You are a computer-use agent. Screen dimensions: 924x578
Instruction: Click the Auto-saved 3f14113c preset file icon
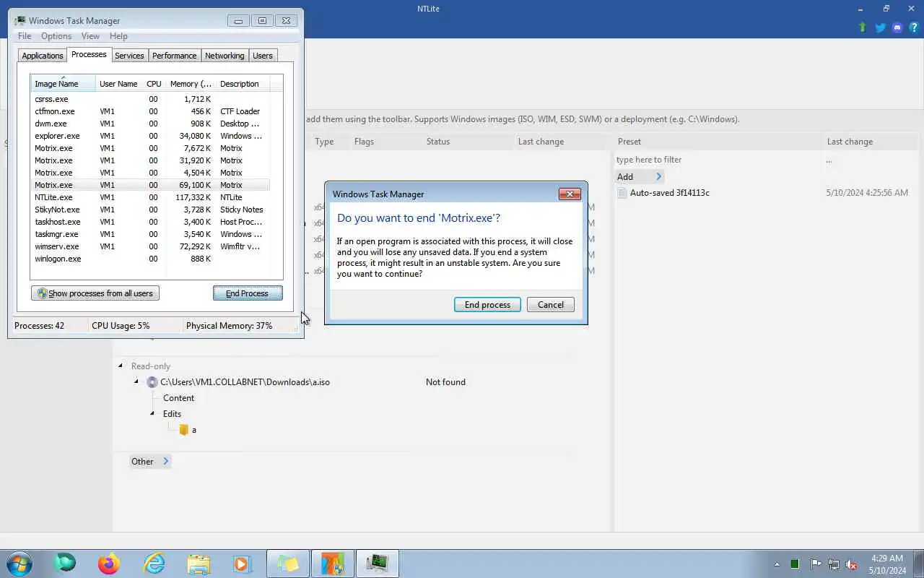point(622,193)
